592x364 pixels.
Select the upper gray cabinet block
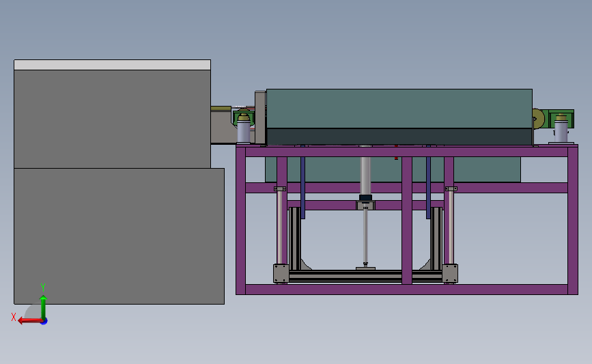112,119
